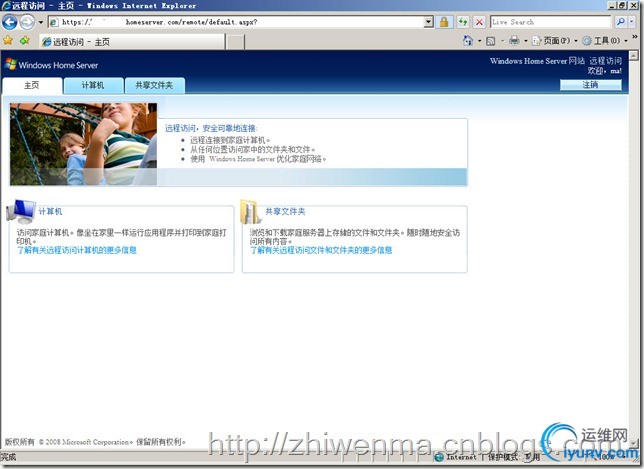The height and width of the screenshot is (469, 644).
Task: Click the 从任何位置访问家中的文件夹和文件 bullet
Action: [252, 149]
